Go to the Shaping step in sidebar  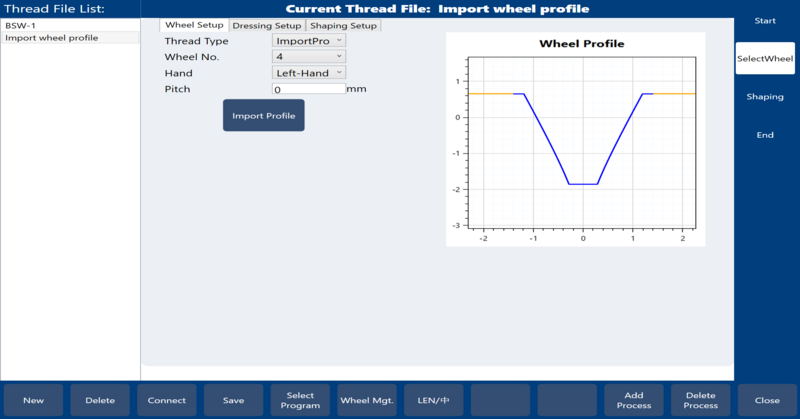point(765,97)
